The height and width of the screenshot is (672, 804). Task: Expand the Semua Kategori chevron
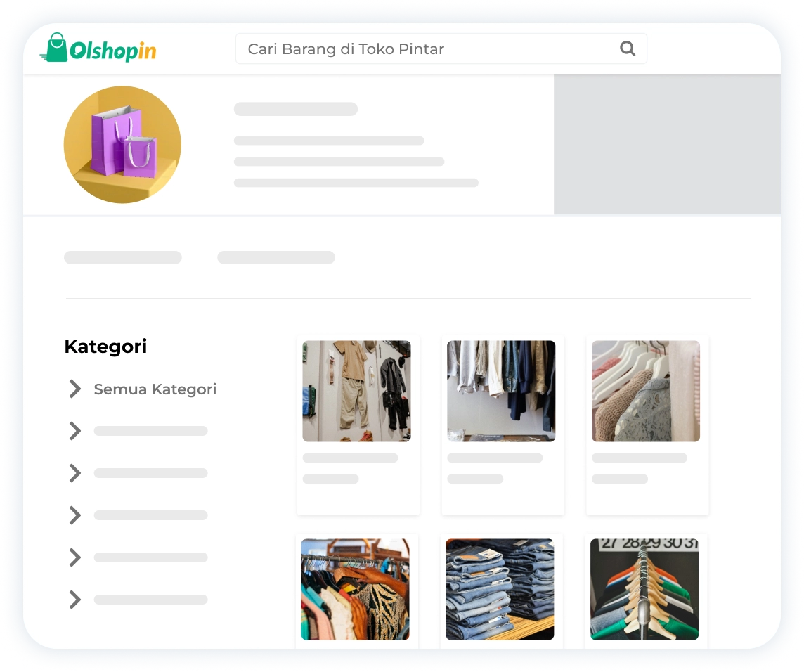[75, 389]
